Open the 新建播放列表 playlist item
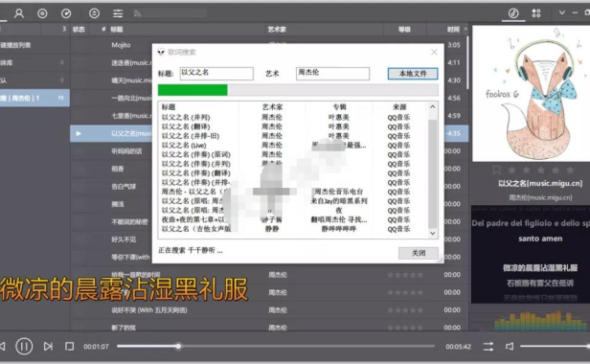The width and height of the screenshot is (590, 364). [34, 45]
